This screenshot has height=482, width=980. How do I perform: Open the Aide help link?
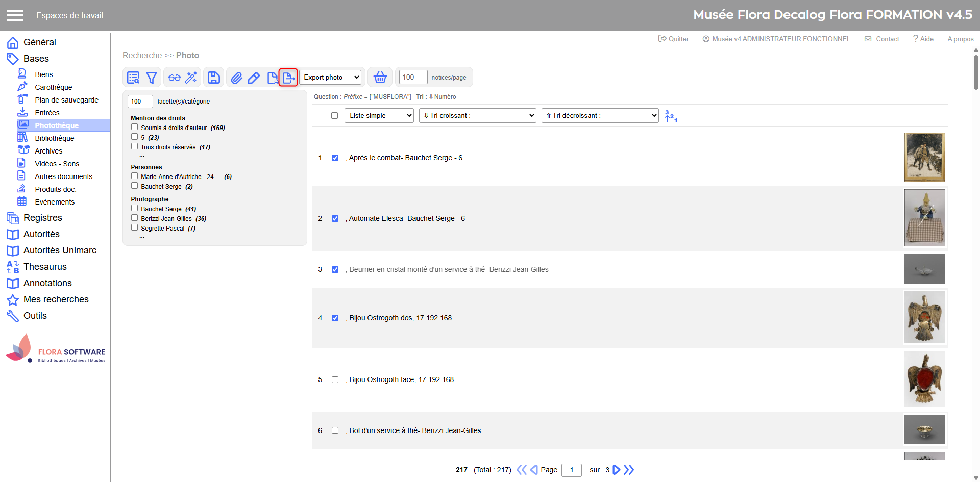tap(923, 39)
